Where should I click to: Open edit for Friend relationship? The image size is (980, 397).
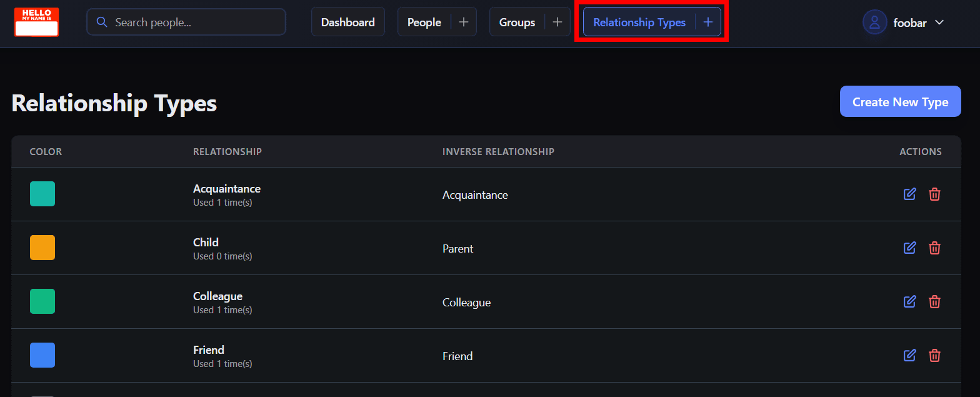pyautogui.click(x=909, y=356)
